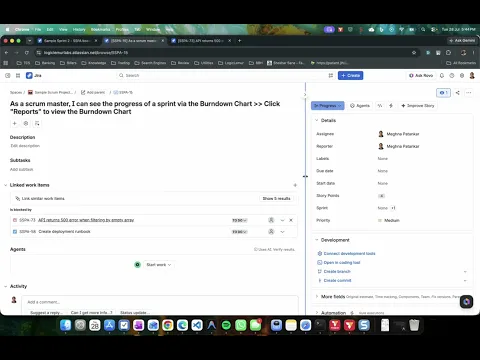Collapse the Jira sidebar toggle icon
Viewport: 480px width, 360px height.
point(8,75)
